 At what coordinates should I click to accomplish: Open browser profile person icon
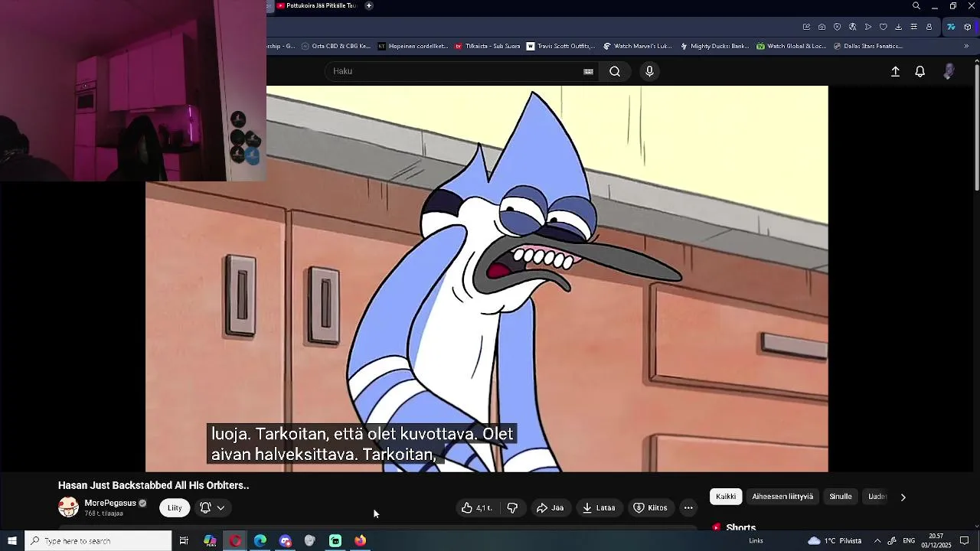[929, 27]
